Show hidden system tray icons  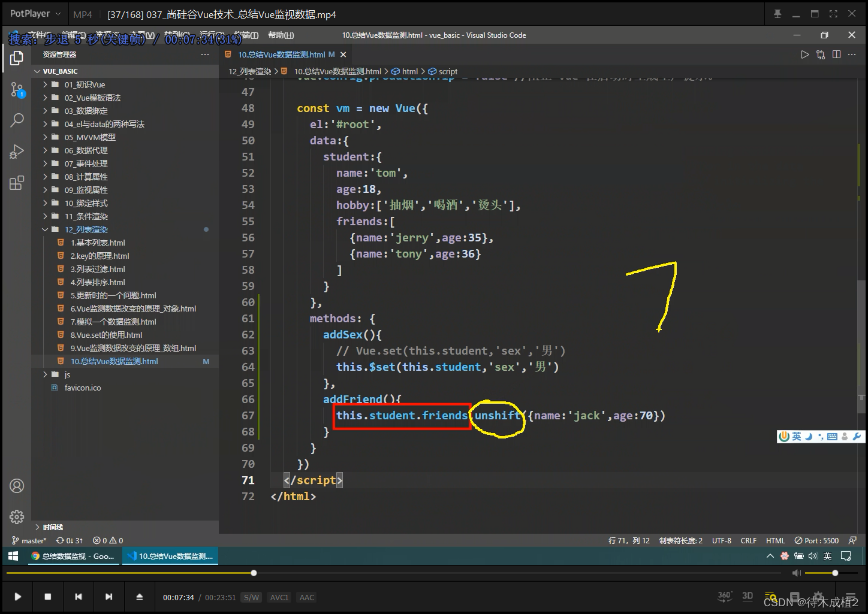tap(770, 556)
